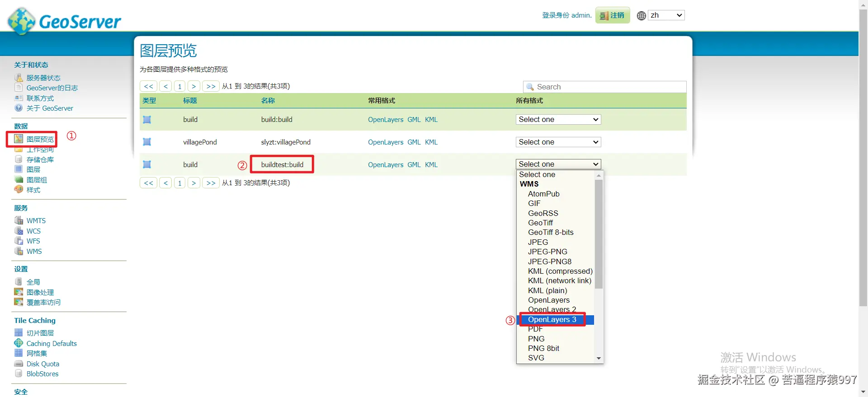868x397 pixels.
Task: Click the WFS service icon
Action: coord(19,241)
